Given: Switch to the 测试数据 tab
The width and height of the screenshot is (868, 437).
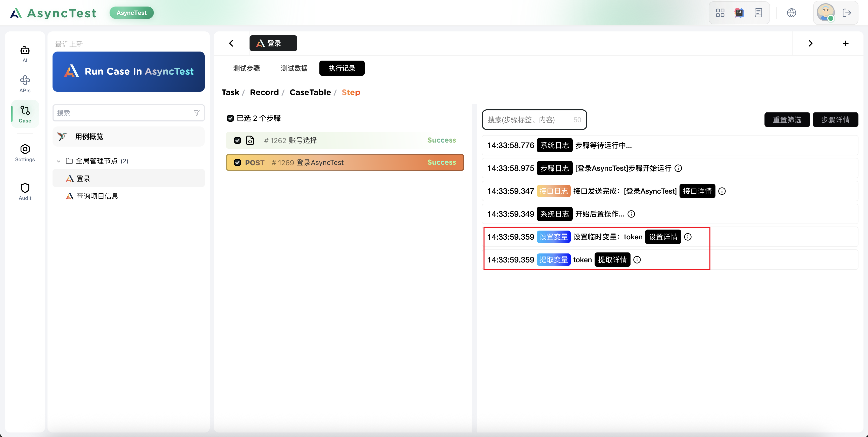Looking at the screenshot, I should pos(294,68).
